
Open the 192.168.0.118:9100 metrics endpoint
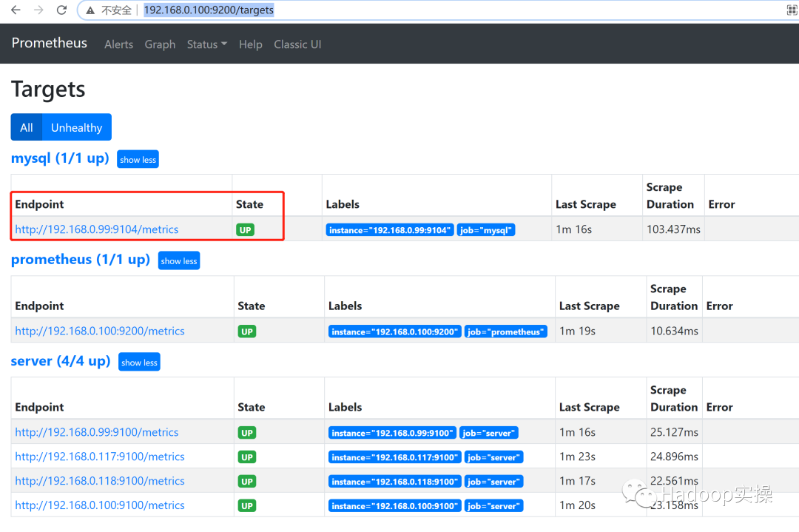(x=100, y=480)
